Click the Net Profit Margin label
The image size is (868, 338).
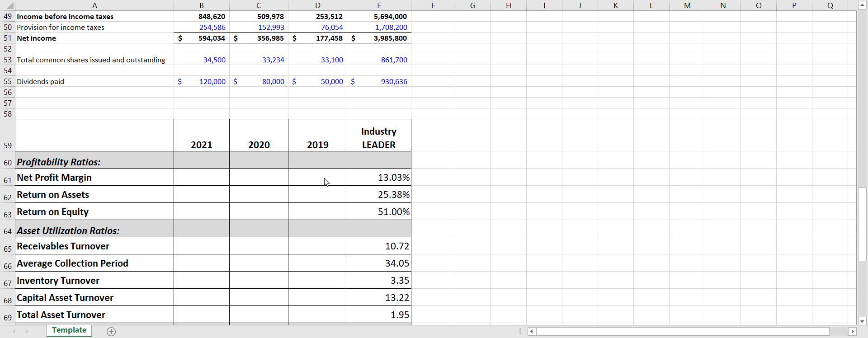[x=54, y=177]
